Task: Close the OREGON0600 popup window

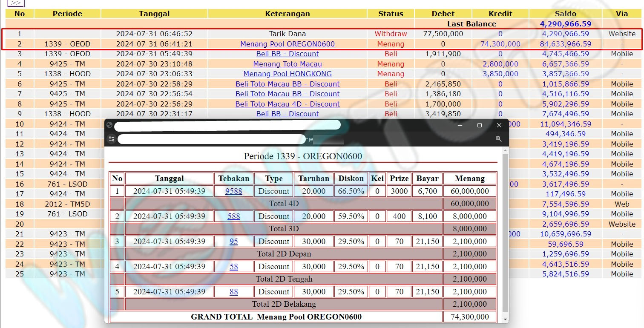Action: [x=499, y=125]
